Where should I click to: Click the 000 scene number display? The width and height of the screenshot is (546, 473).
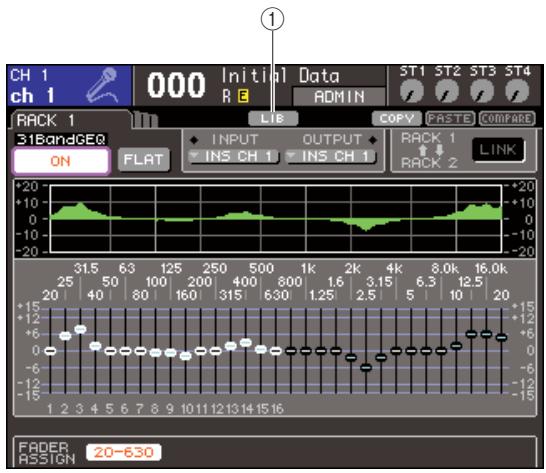tap(176, 85)
